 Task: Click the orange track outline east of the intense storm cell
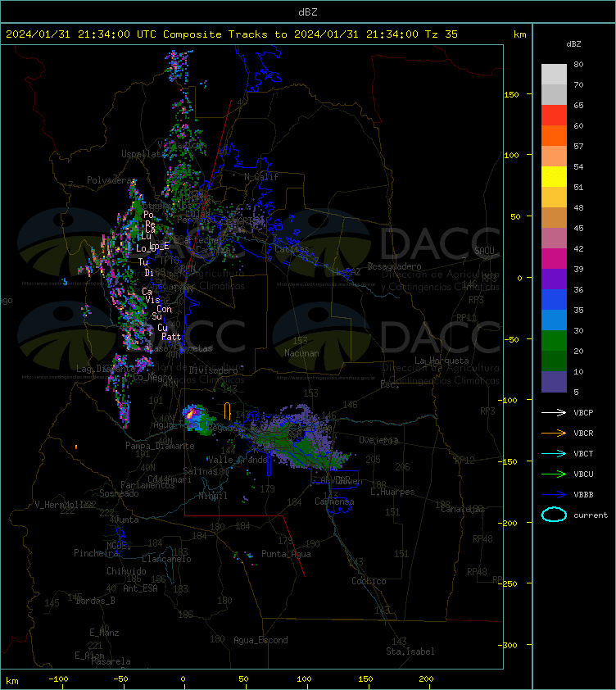click(227, 411)
